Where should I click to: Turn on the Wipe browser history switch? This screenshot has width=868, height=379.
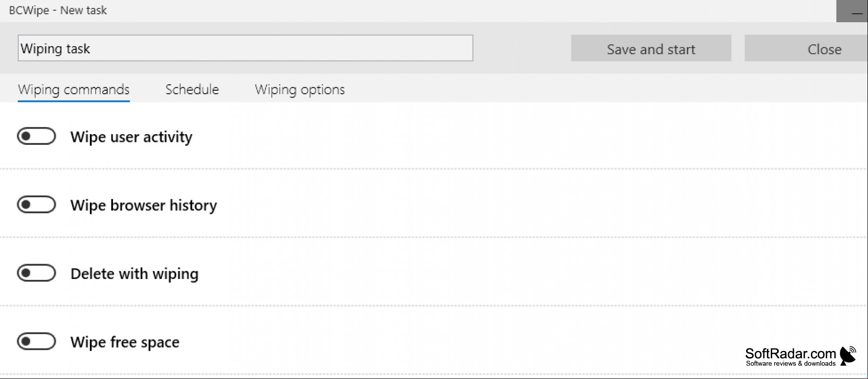click(37, 205)
